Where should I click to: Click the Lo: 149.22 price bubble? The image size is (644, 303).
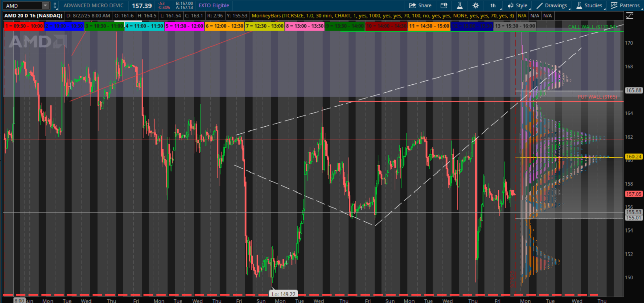[284, 294]
